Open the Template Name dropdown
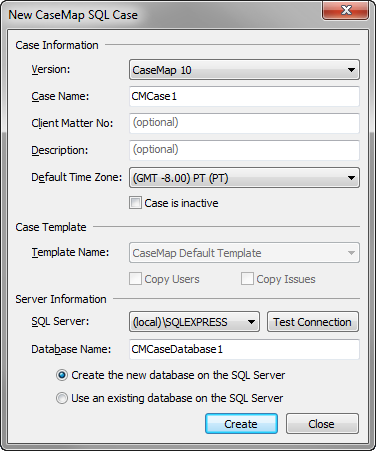376x451 pixels. (244, 253)
